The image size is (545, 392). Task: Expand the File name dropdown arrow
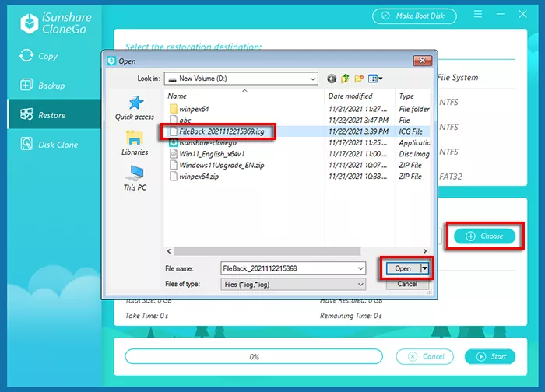360,268
